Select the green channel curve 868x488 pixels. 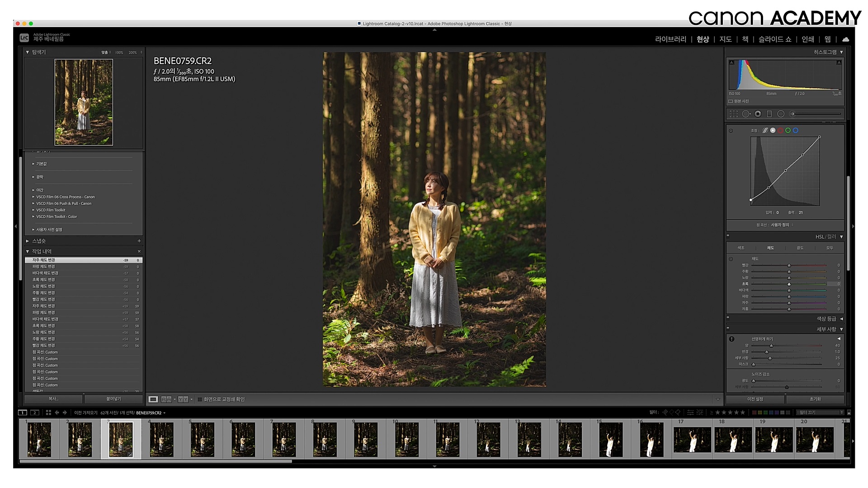click(x=788, y=130)
